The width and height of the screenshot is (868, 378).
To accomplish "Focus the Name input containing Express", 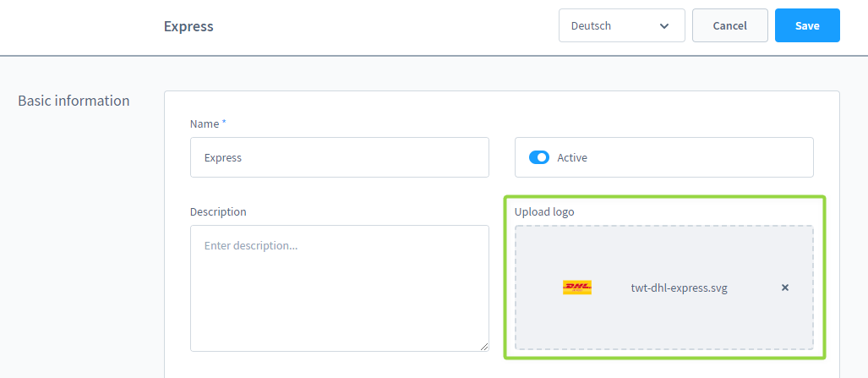I will (x=339, y=157).
